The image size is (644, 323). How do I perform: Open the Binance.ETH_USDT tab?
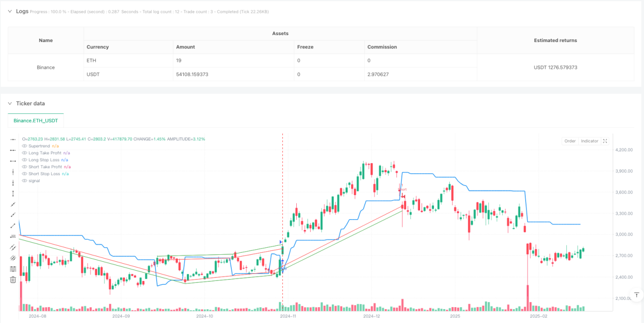click(36, 120)
